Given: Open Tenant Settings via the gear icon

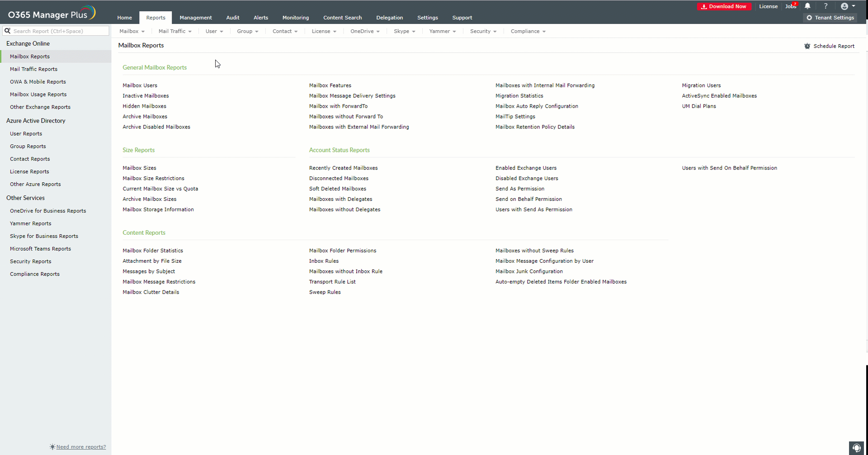Looking at the screenshot, I should coord(809,18).
